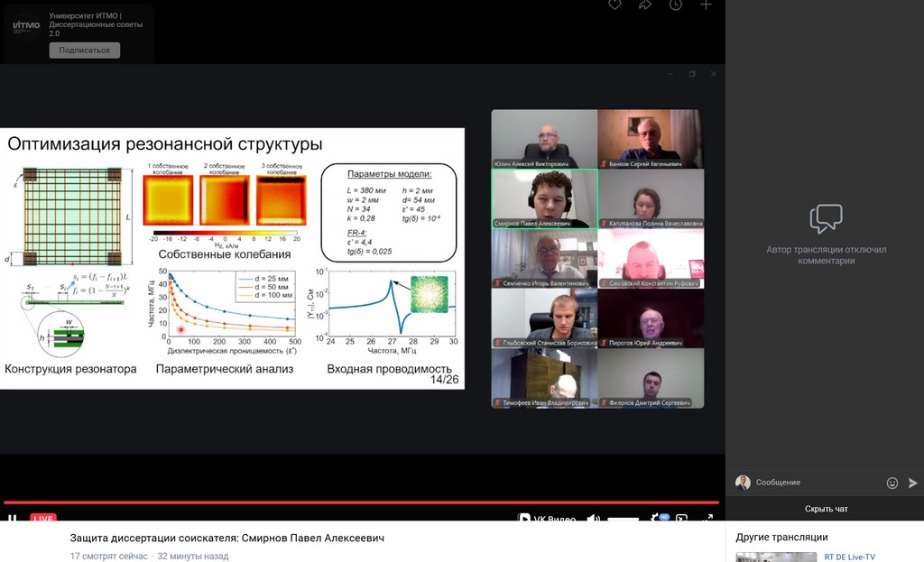This screenshot has width=924, height=562.
Task: Jump to live with the LIVE badge
Action: pyautogui.click(x=42, y=519)
